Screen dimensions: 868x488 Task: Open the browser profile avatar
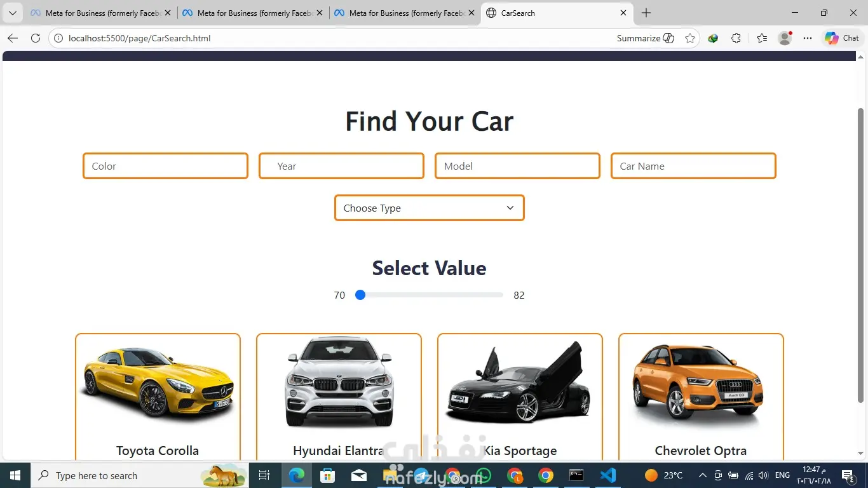pyautogui.click(x=785, y=38)
